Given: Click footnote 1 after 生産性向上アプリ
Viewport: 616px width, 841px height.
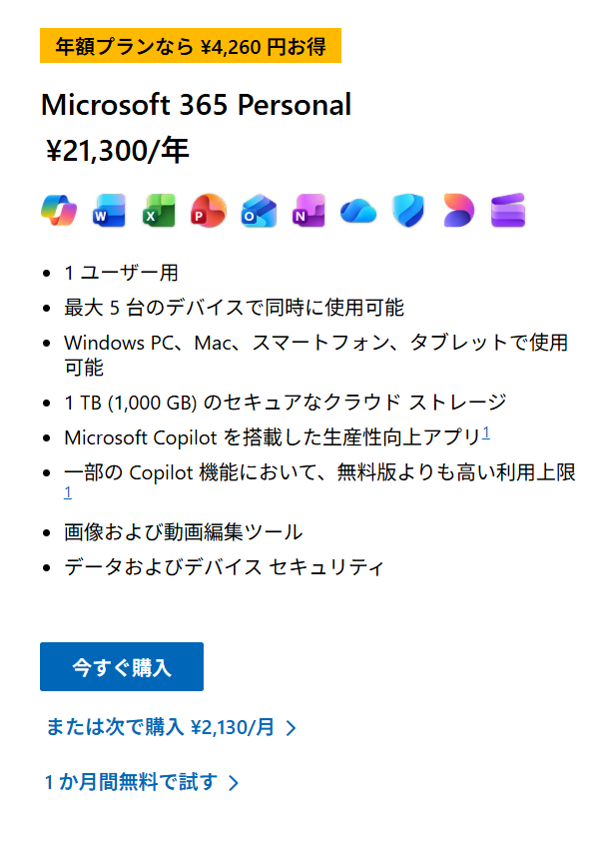Looking at the screenshot, I should pyautogui.click(x=485, y=432).
